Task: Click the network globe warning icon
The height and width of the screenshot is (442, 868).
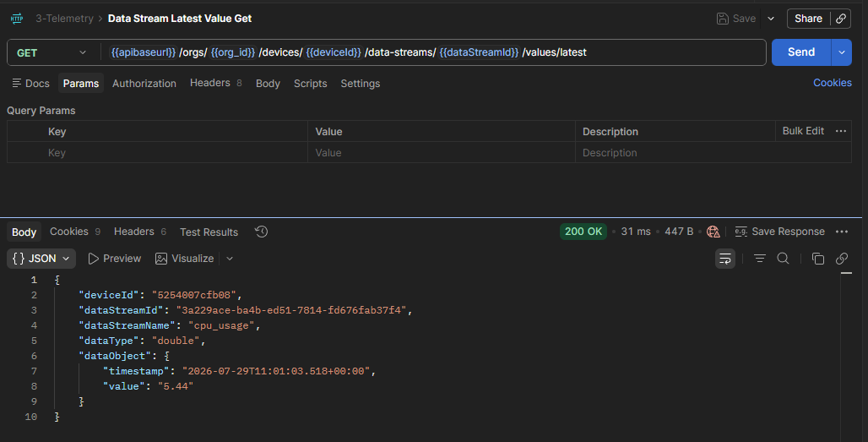Action: coord(713,232)
